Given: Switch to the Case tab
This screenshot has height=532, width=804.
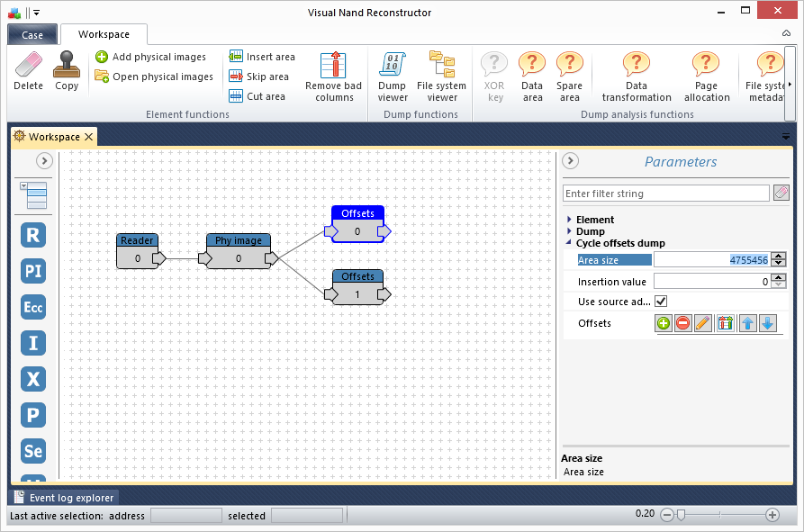Looking at the screenshot, I should tap(32, 35).
